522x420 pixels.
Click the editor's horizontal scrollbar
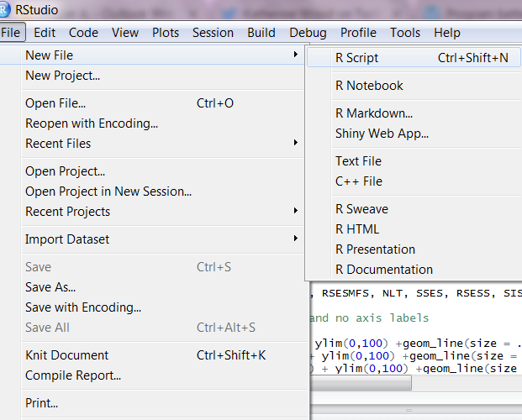click(x=361, y=383)
